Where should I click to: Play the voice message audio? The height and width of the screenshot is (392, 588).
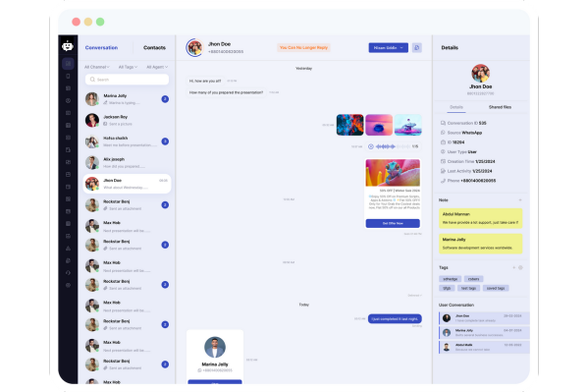(x=370, y=146)
